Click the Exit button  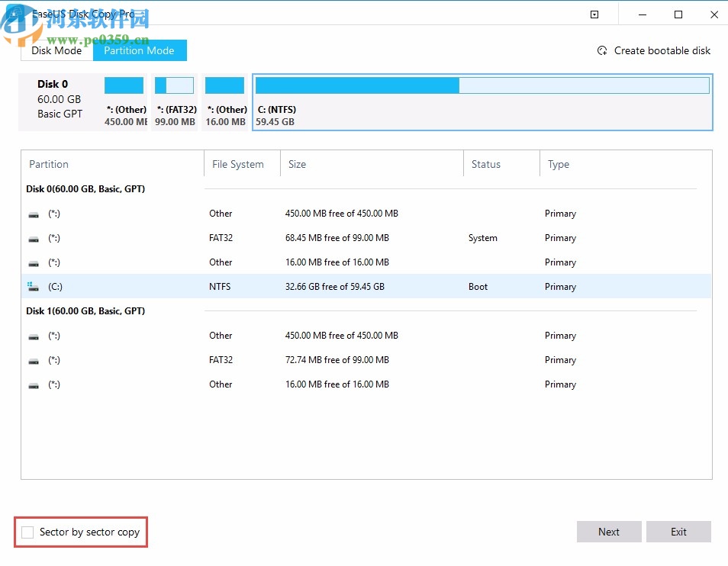tap(678, 532)
